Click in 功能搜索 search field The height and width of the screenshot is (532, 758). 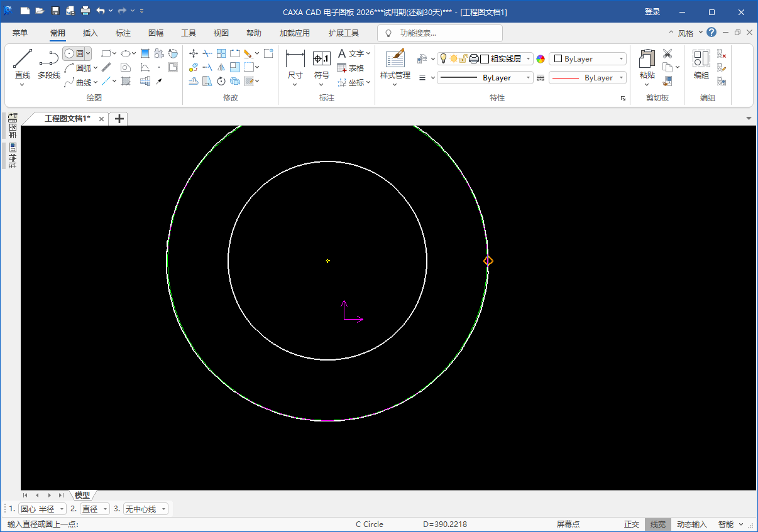[440, 33]
